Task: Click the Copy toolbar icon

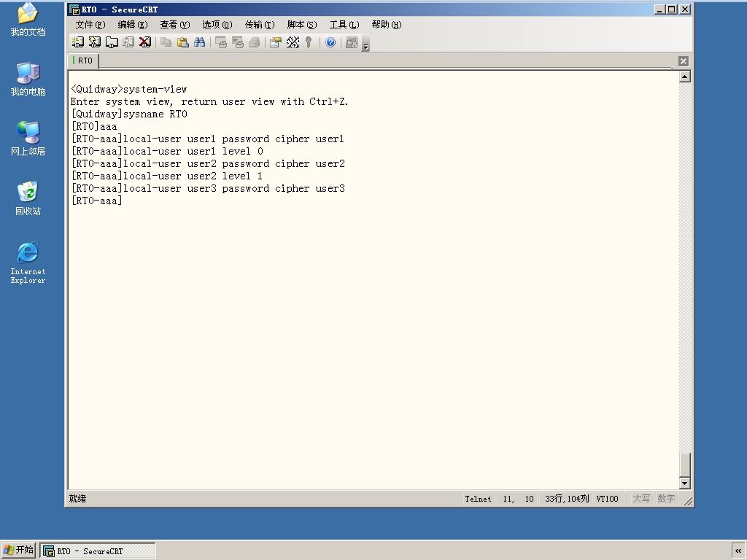Action: 166,42
